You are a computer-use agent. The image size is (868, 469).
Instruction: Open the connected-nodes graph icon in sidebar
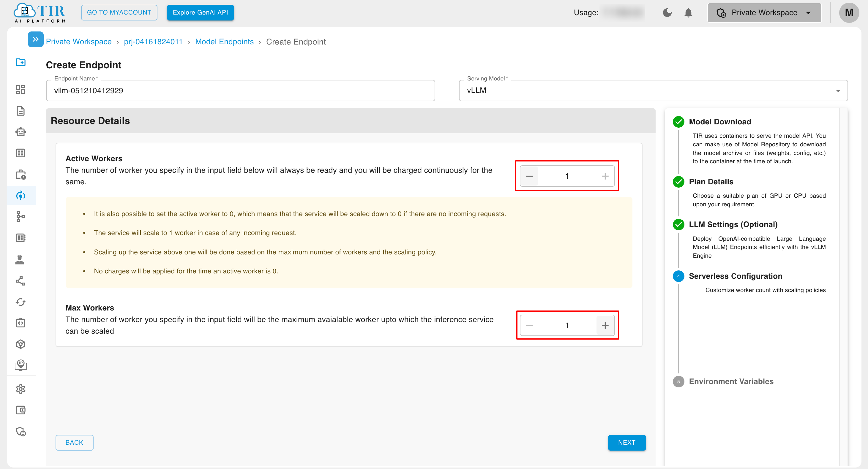pyautogui.click(x=20, y=281)
